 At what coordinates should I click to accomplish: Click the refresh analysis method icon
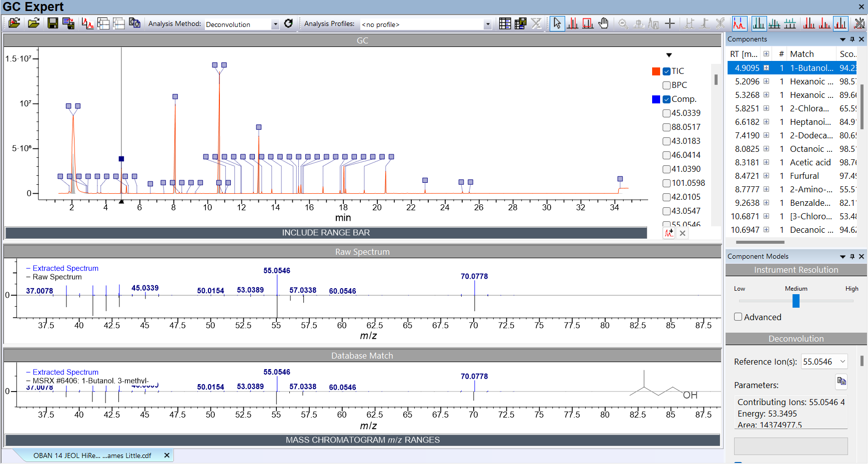288,23
